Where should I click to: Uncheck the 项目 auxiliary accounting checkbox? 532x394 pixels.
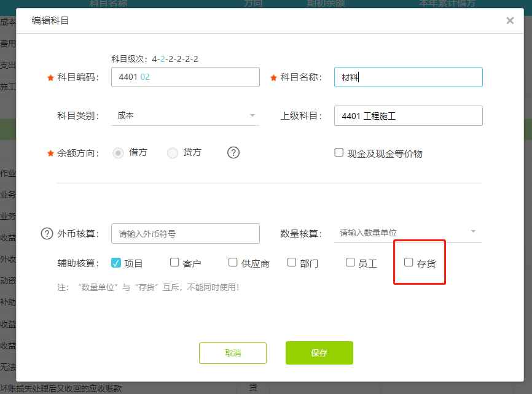click(116, 263)
